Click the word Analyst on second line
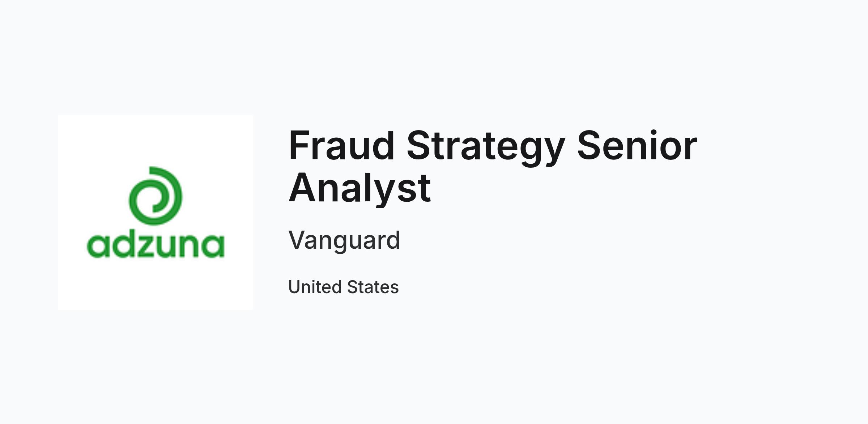 point(360,188)
